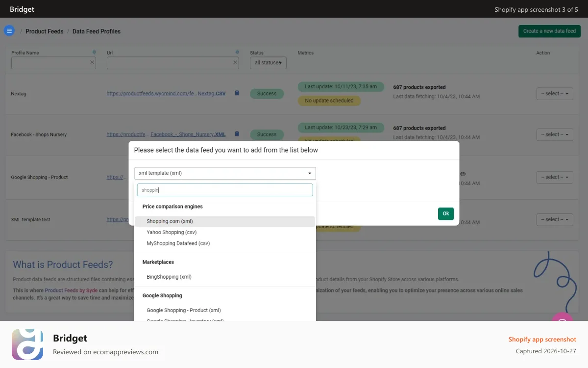
Task: Open the Nextag.CSV feed URL link
Action: pos(166,93)
